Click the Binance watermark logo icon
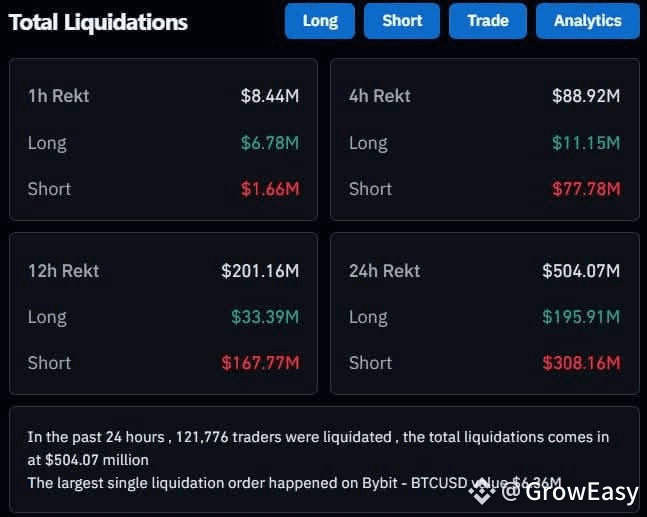The image size is (647, 517). (482, 492)
